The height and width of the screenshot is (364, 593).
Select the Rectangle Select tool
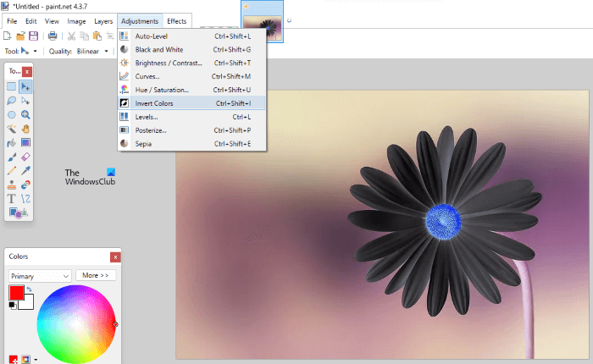click(x=12, y=86)
